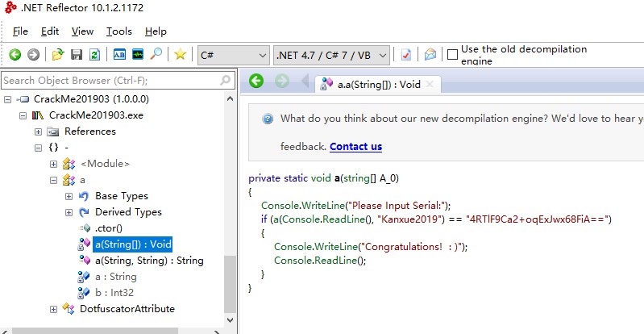Click the search box magnifier icon

(x=226, y=80)
